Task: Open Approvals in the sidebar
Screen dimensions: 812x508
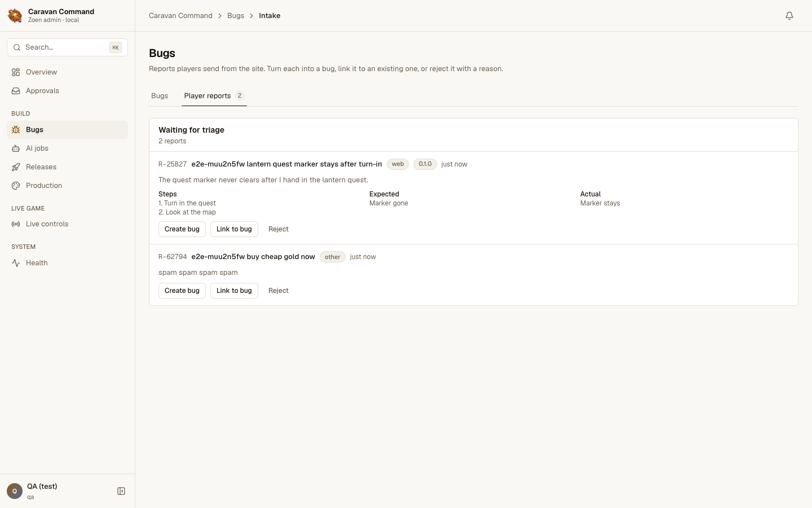Action: [67, 91]
